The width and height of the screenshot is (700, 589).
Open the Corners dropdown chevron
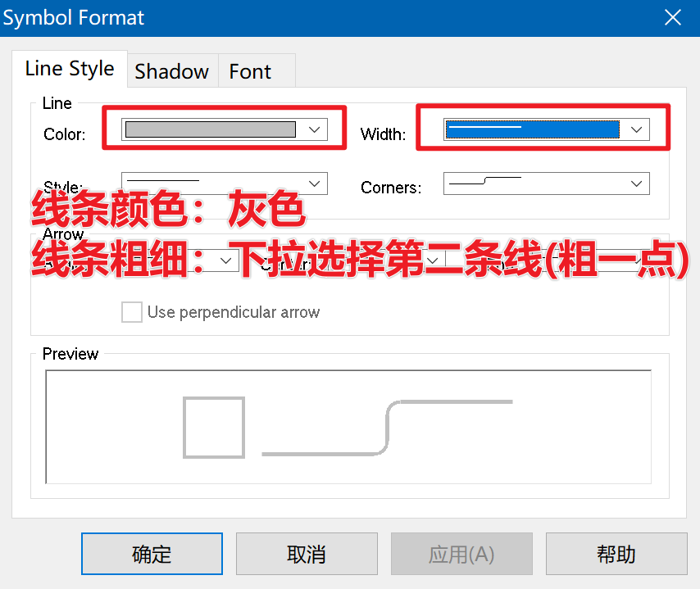[637, 183]
